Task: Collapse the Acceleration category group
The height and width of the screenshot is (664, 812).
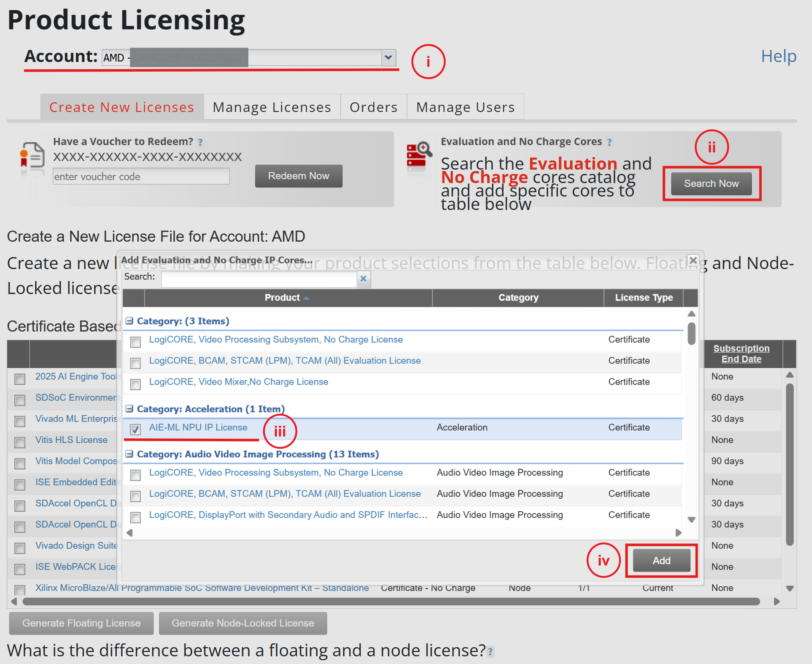Action: tap(130, 409)
